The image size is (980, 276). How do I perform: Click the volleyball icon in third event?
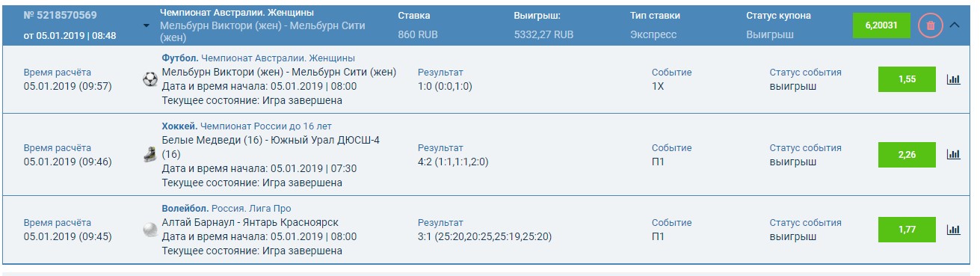pyautogui.click(x=150, y=230)
